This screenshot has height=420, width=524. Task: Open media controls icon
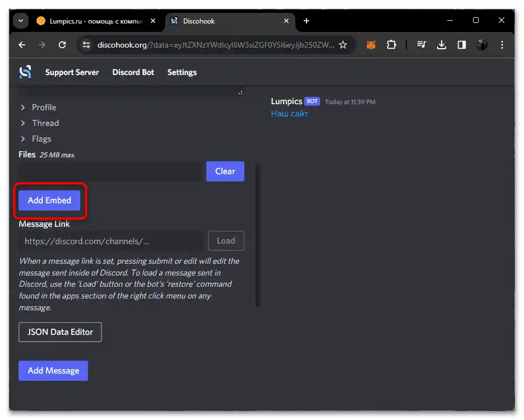tap(421, 45)
